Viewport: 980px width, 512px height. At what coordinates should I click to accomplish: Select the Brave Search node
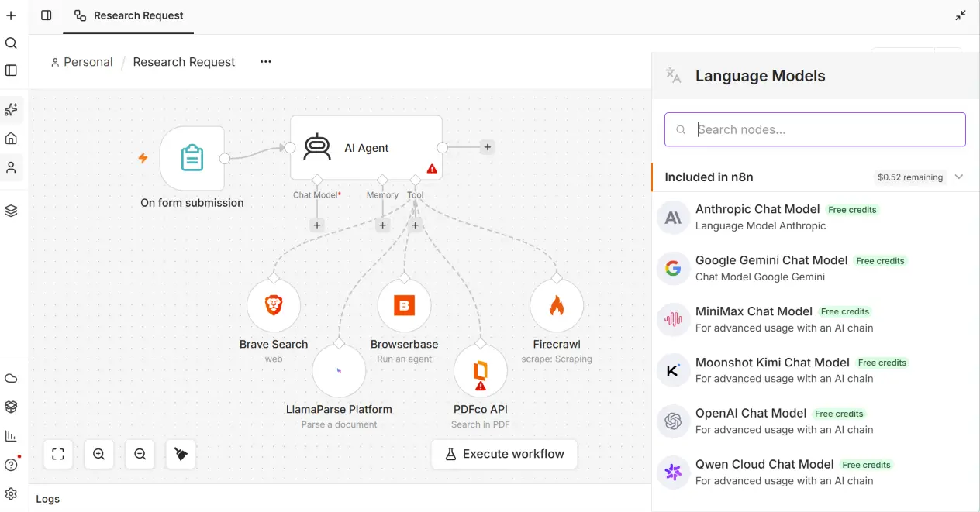pyautogui.click(x=274, y=306)
